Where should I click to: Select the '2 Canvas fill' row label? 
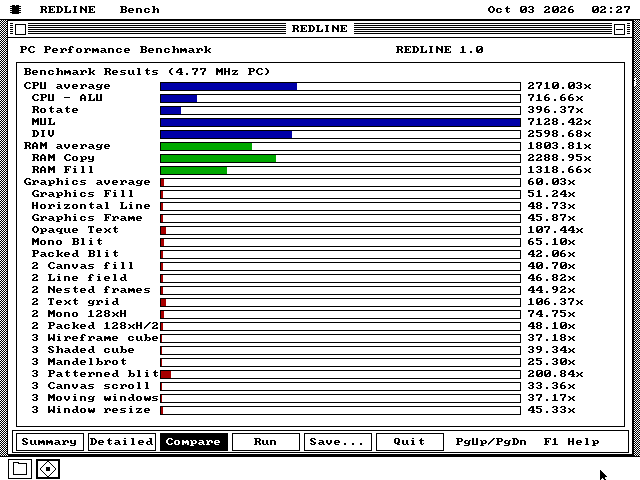click(83, 266)
